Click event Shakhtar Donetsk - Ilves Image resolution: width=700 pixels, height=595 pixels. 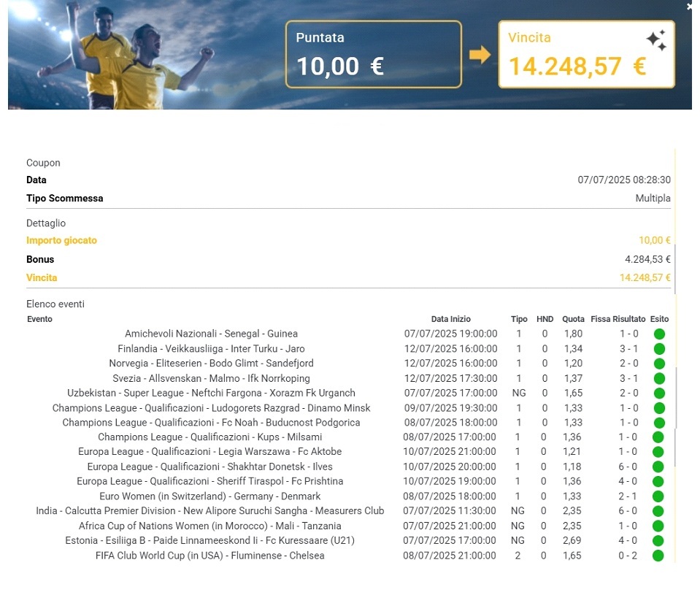pyautogui.click(x=209, y=467)
